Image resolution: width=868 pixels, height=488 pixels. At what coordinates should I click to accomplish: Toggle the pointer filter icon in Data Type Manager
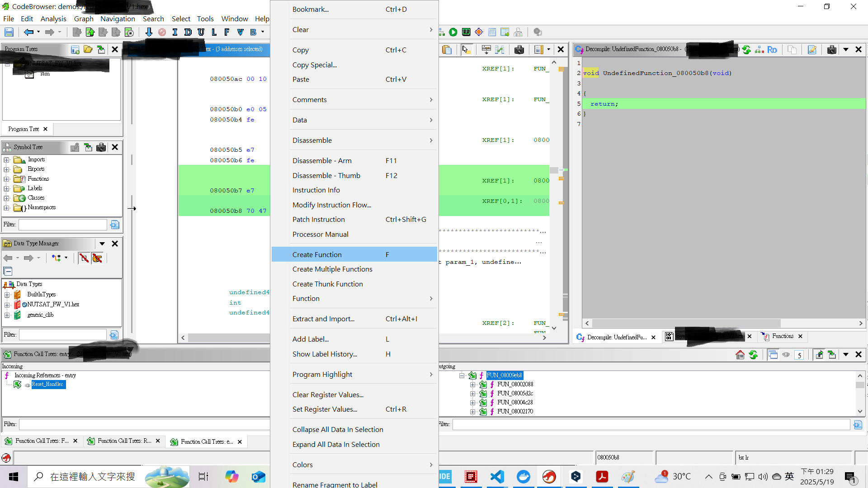(x=97, y=258)
